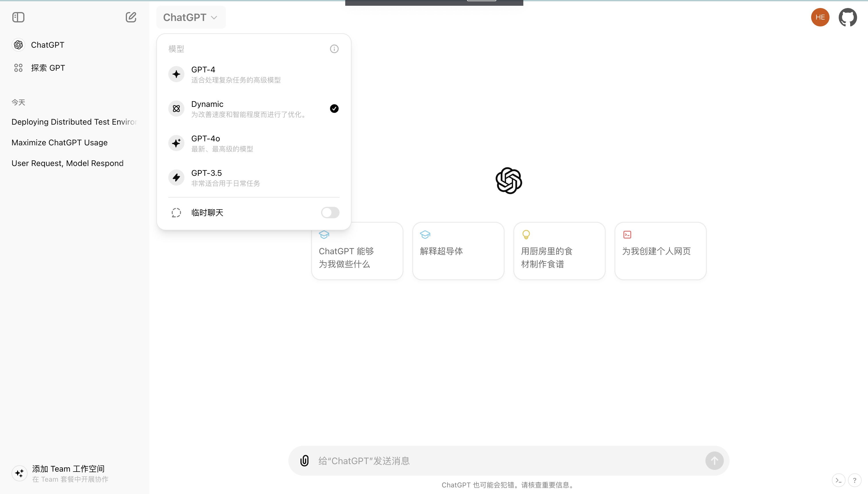Image resolution: width=868 pixels, height=494 pixels.
Task: Click the 今天 section header text
Action: click(18, 103)
